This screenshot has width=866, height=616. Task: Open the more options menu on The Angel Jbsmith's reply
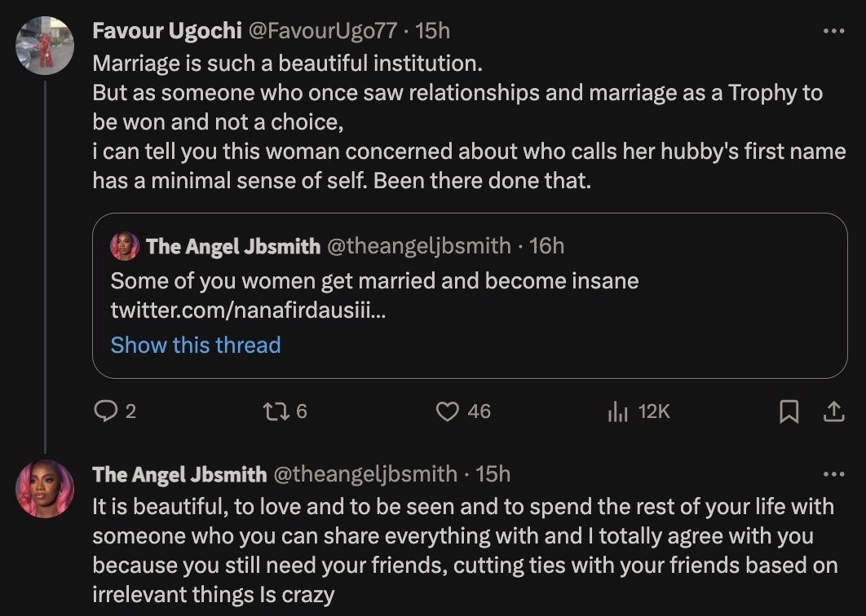point(834,473)
